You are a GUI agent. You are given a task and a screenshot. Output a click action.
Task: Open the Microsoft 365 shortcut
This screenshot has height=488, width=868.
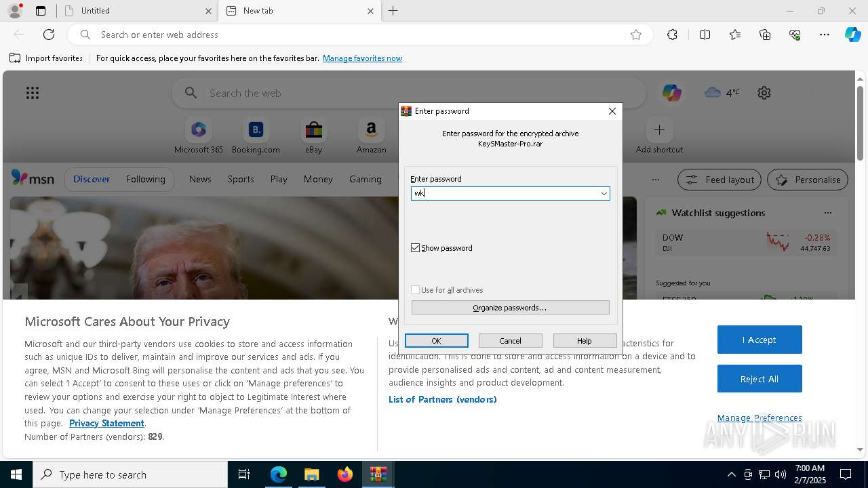coord(198,136)
